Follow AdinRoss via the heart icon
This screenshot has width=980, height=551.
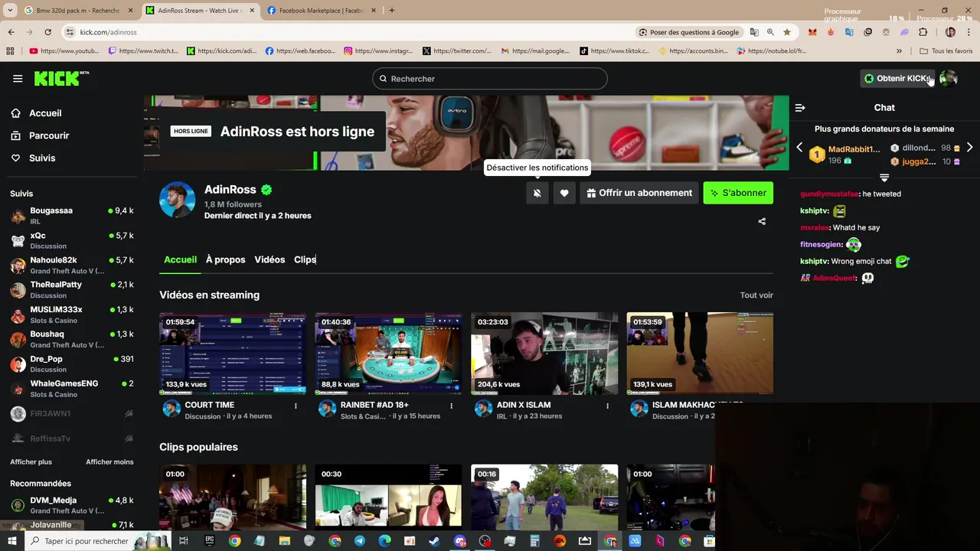(x=564, y=193)
